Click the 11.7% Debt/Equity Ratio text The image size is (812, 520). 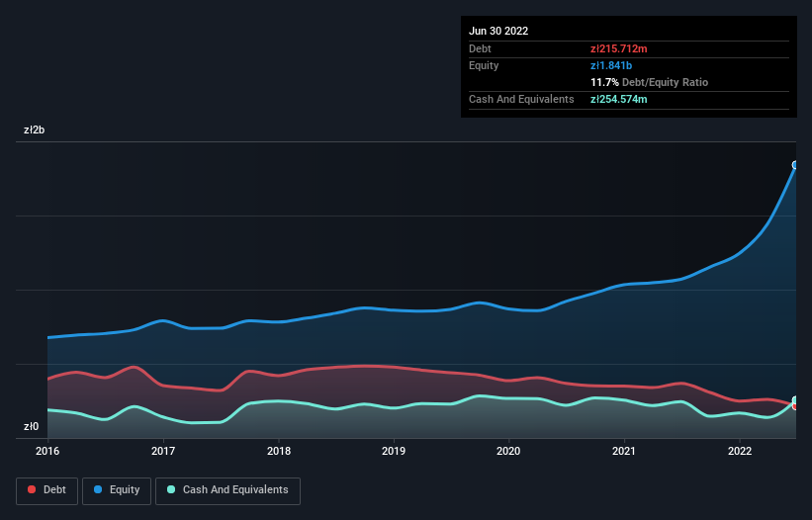pyautogui.click(x=650, y=82)
